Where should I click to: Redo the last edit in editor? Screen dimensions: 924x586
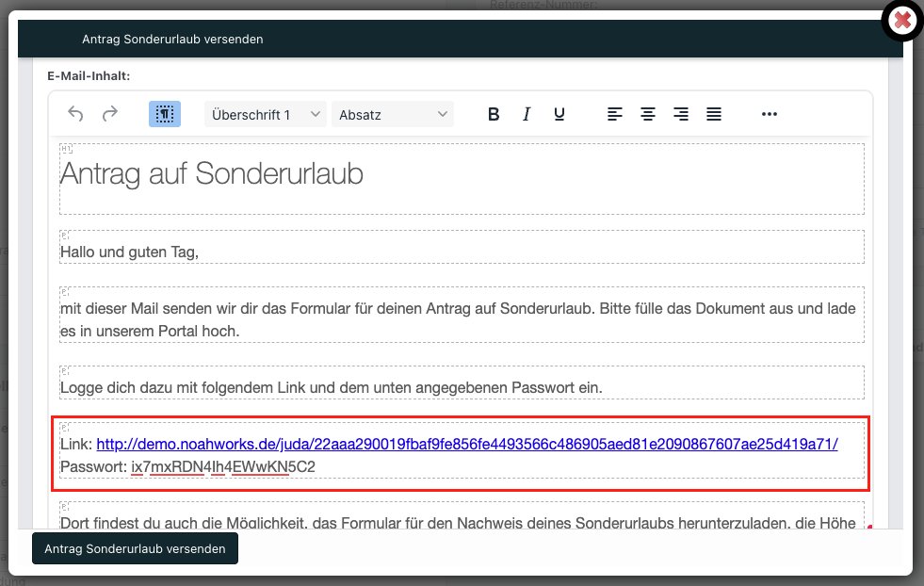click(x=110, y=114)
